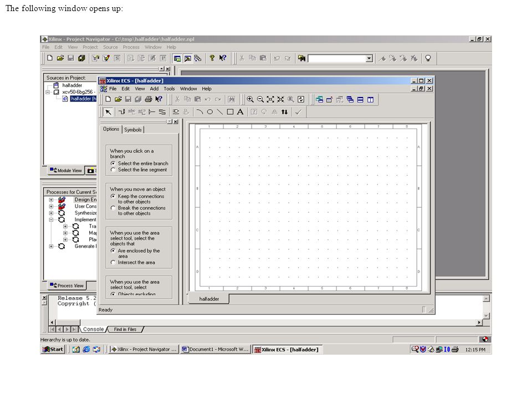Open the Module View tab
The image size is (532, 399).
point(65,170)
